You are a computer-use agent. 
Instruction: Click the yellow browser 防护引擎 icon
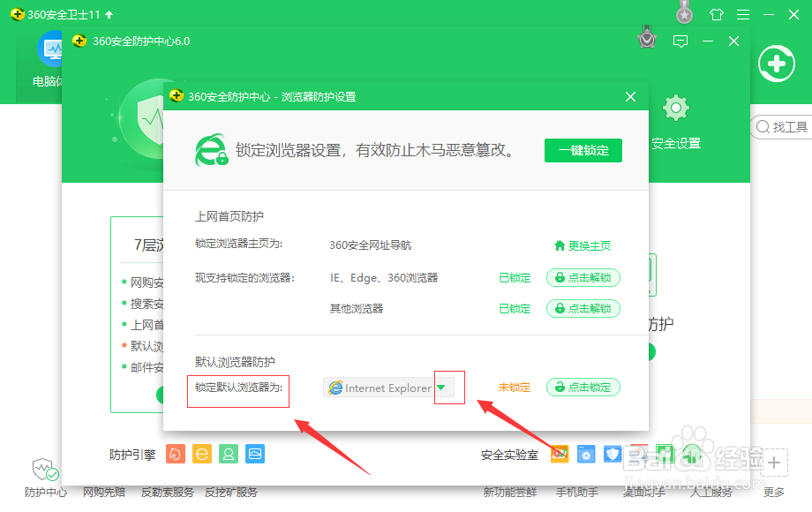point(202,454)
